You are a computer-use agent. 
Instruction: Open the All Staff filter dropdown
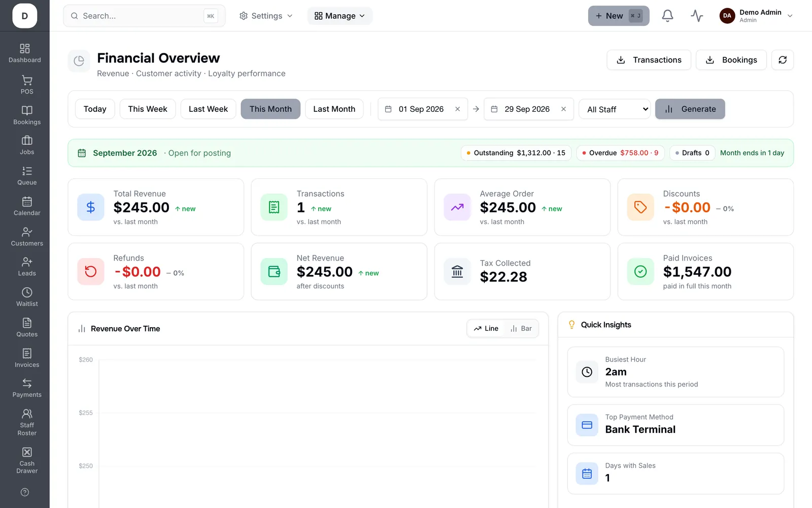615,109
